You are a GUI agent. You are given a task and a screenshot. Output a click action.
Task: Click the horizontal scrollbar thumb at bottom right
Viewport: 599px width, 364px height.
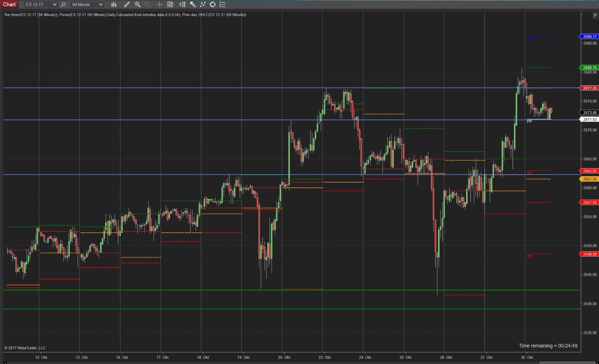click(x=567, y=363)
